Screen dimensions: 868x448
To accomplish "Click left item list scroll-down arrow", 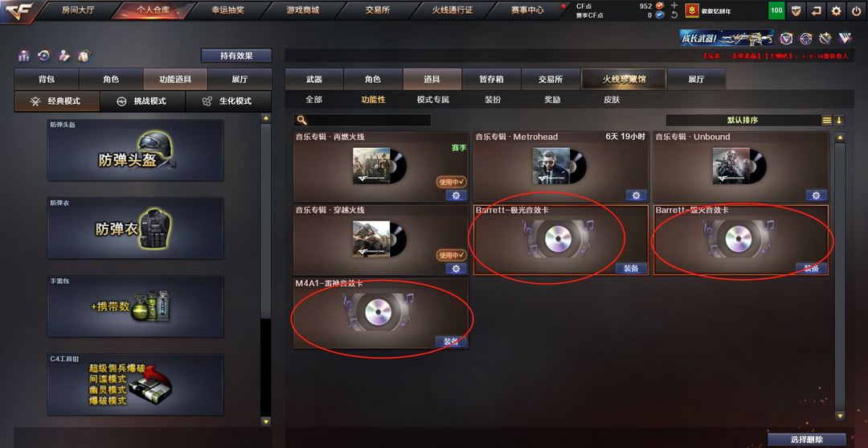I will pos(266,421).
